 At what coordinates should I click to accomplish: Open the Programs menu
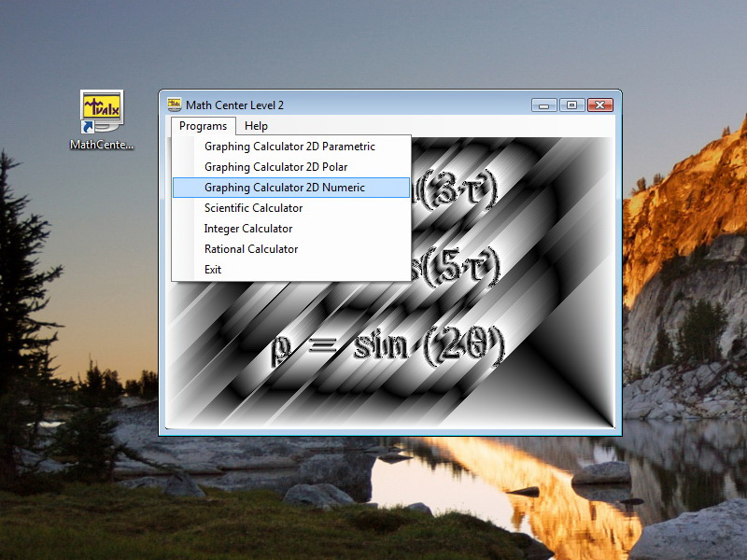coord(203,126)
